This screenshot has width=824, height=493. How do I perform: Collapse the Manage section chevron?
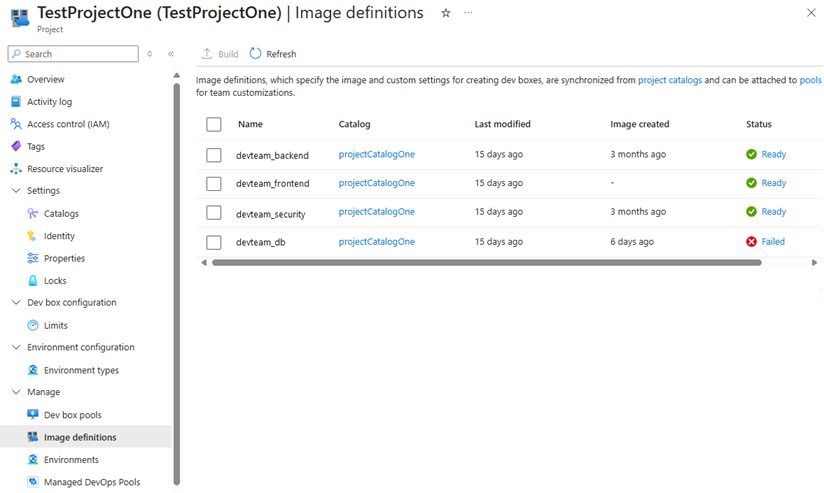(x=15, y=392)
